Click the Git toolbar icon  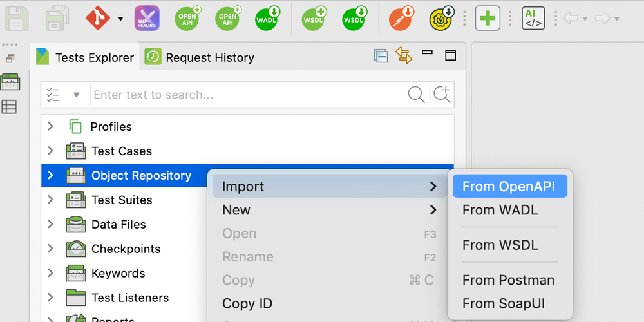[x=98, y=18]
